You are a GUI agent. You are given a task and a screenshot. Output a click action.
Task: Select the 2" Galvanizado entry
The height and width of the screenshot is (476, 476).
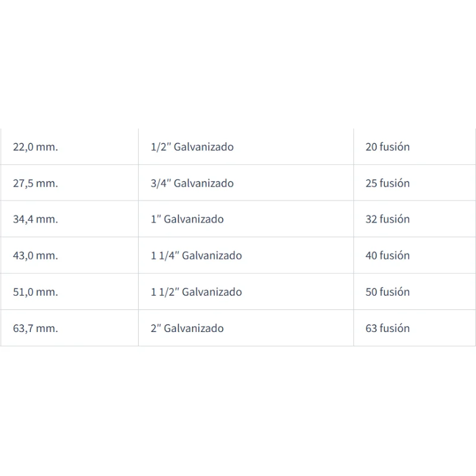pos(246,328)
